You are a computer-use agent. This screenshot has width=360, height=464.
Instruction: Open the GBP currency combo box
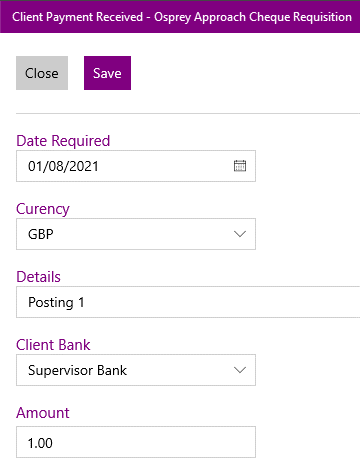tap(136, 234)
